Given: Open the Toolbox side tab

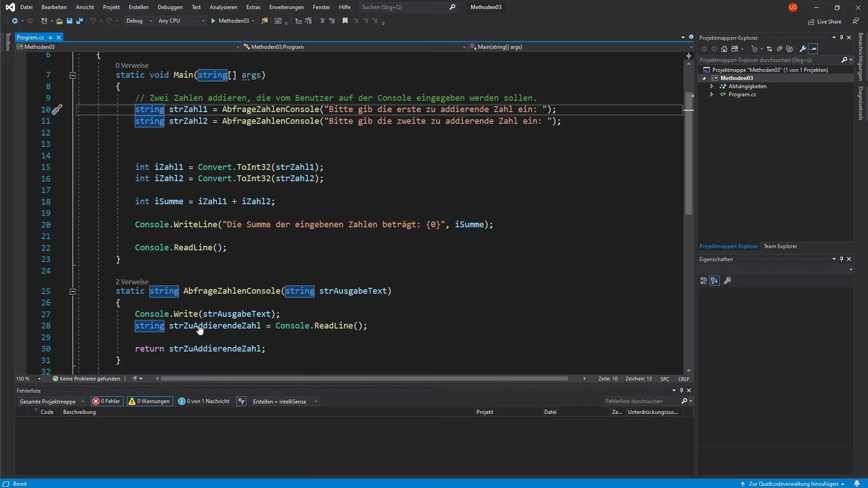Looking at the screenshot, I should (8, 42).
